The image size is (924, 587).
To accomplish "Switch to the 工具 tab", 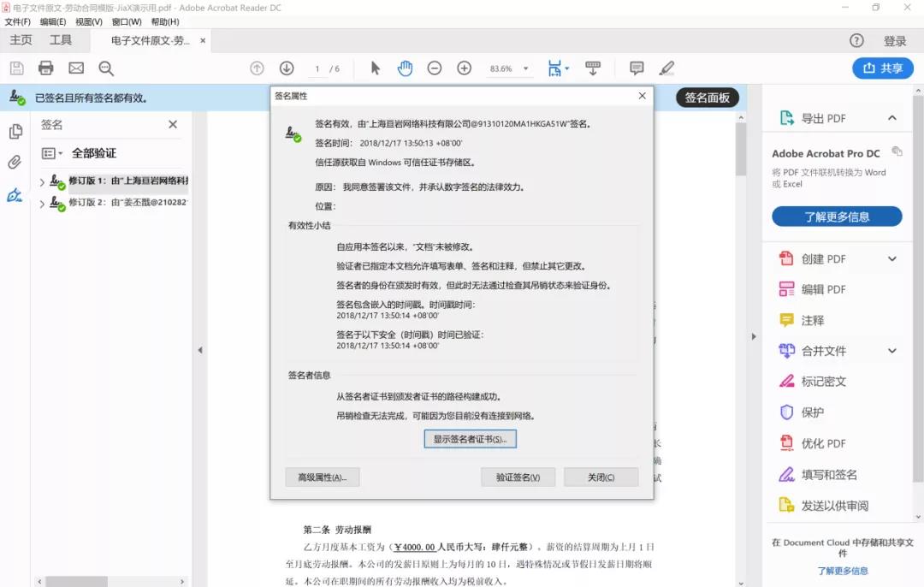I will pos(61,40).
